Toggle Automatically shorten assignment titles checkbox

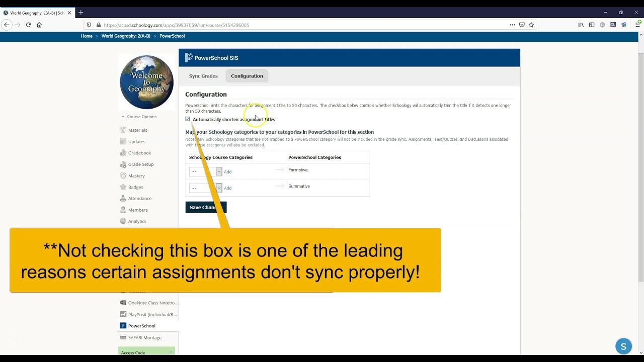tap(188, 119)
